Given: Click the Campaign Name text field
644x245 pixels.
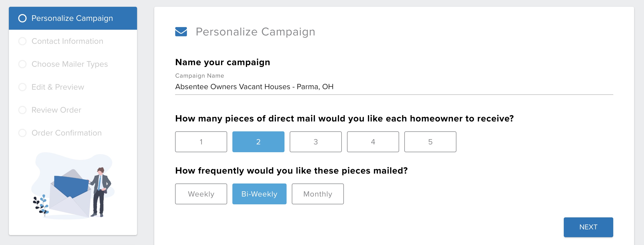Looking at the screenshot, I should (394, 87).
